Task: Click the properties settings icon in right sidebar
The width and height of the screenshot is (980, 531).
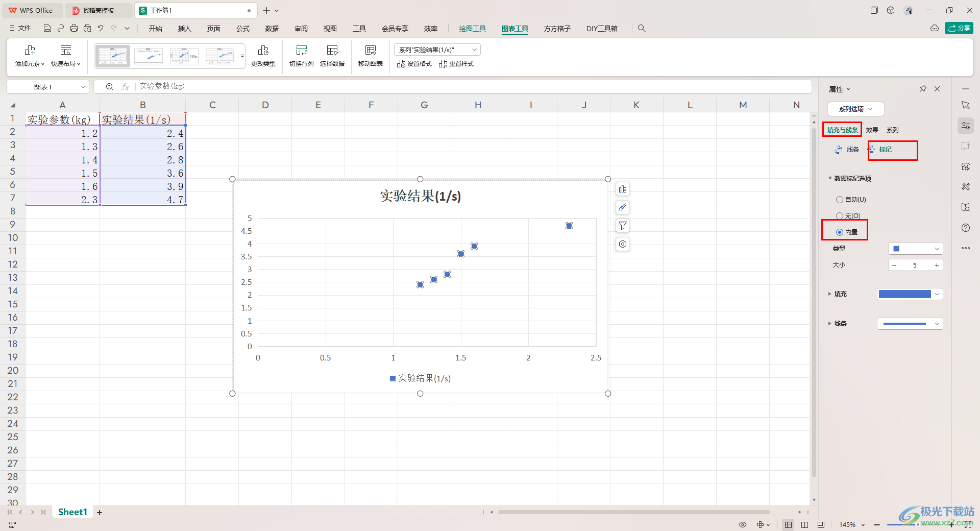Action: [x=966, y=126]
